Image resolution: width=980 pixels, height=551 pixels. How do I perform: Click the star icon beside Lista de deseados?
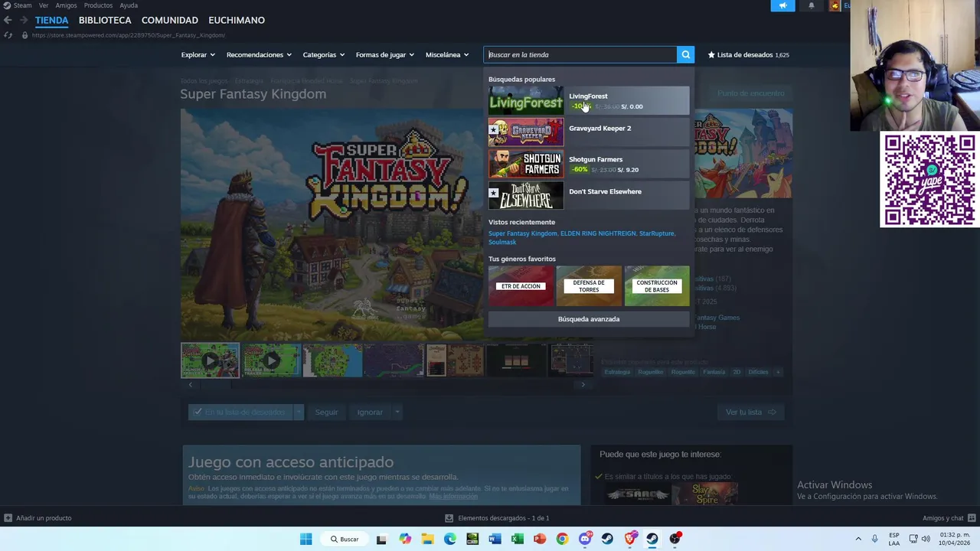[x=711, y=54]
